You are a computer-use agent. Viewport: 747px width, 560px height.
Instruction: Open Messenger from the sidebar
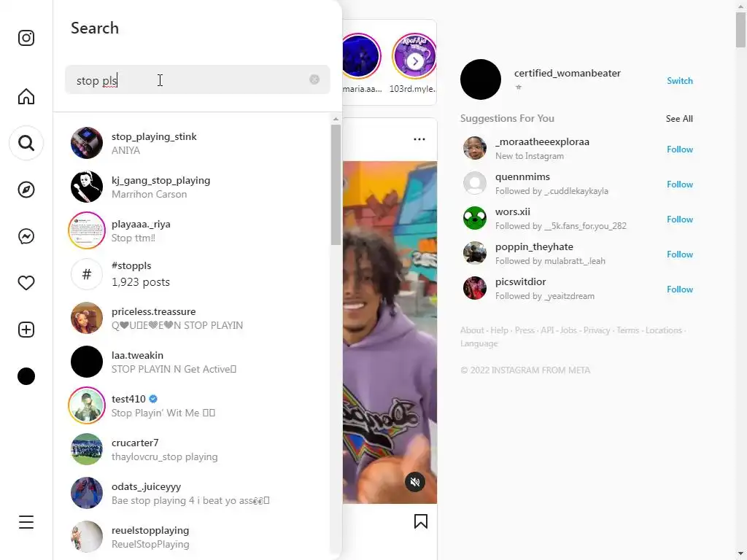pos(26,236)
